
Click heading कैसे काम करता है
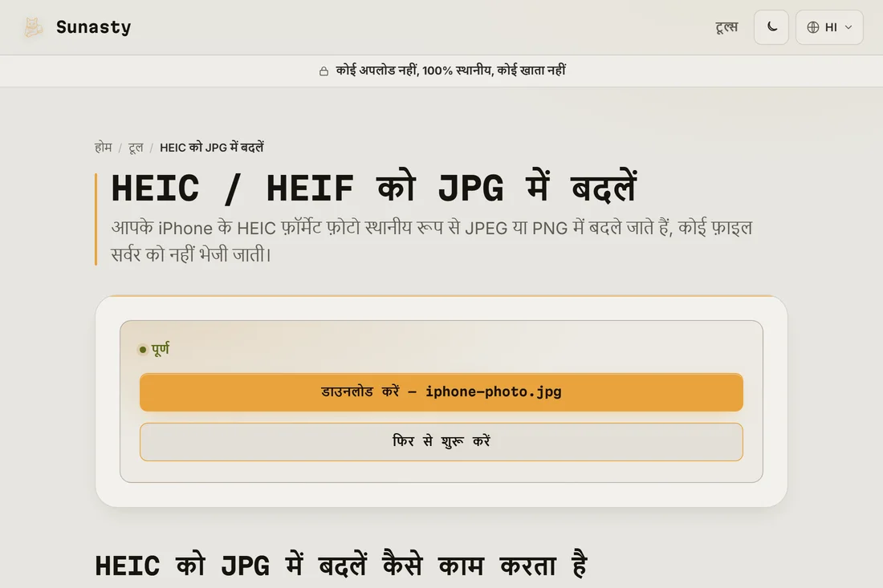click(485, 565)
